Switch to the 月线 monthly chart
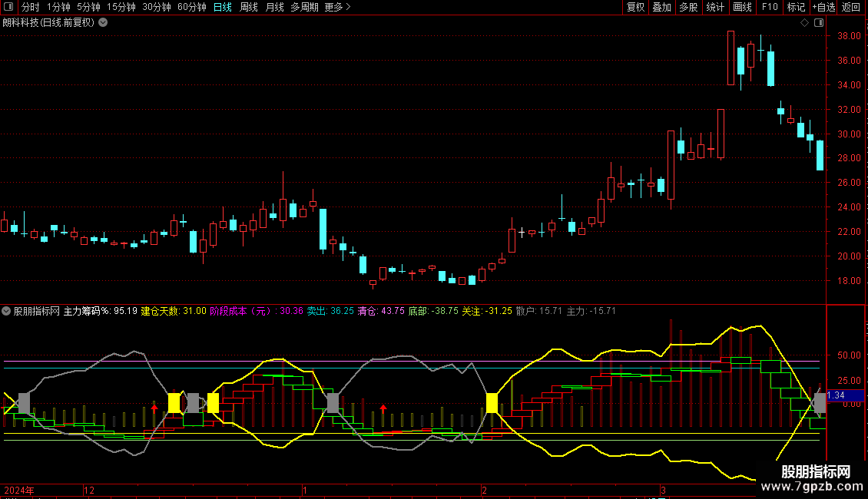This screenshot has height=499, width=868. click(274, 7)
